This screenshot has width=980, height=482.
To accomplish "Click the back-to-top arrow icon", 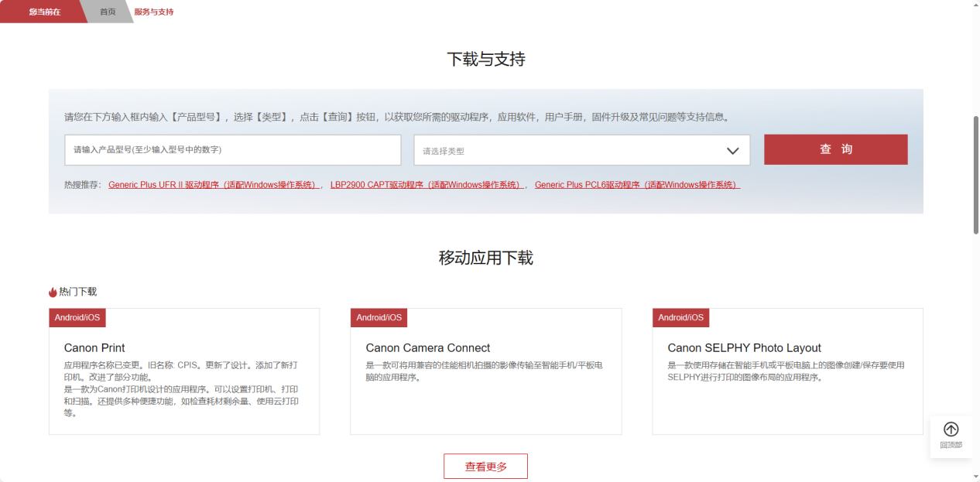I will click(951, 429).
